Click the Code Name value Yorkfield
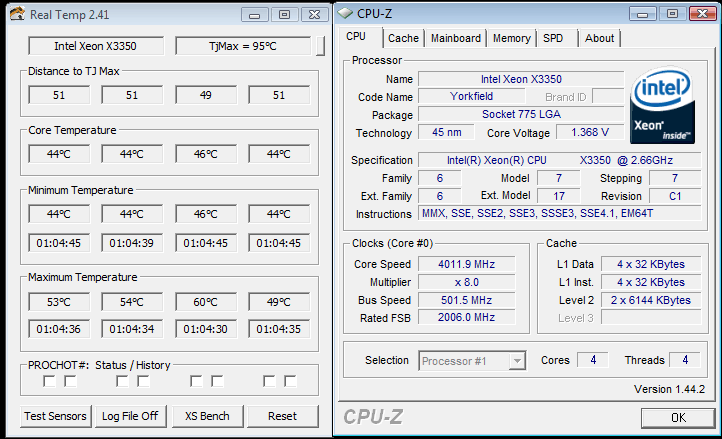This screenshot has width=722, height=439. click(471, 96)
